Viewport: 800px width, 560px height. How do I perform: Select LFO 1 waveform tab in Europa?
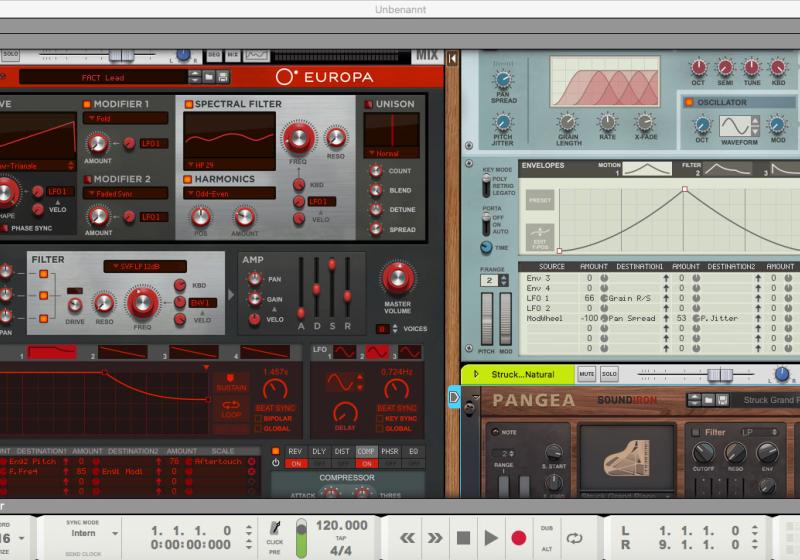[x=344, y=352]
